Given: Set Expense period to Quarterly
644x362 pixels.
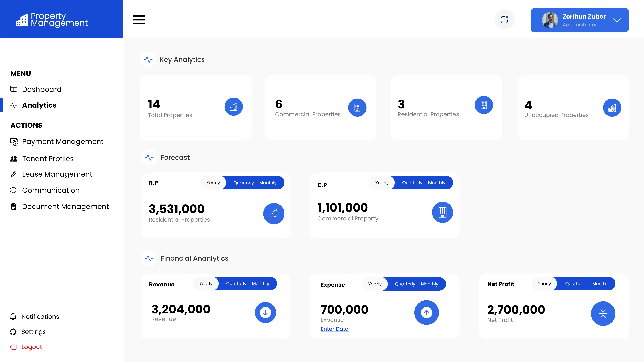Looking at the screenshot, I should (x=405, y=284).
